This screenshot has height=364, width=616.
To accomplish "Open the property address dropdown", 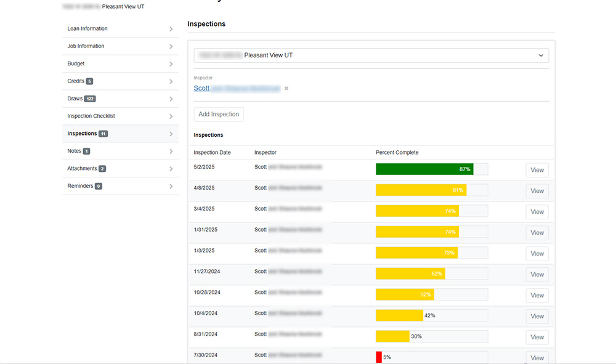I will (371, 55).
